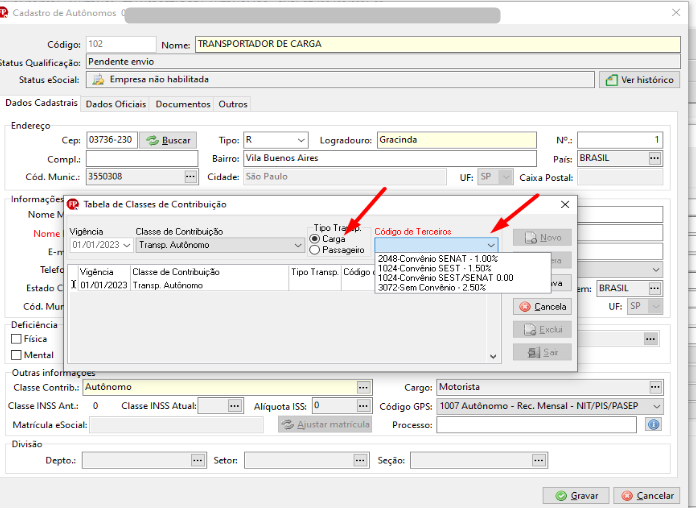Viewport: 696px width, 514px height.
Task: Expand the Código de Terceiros dropdown
Action: (490, 245)
